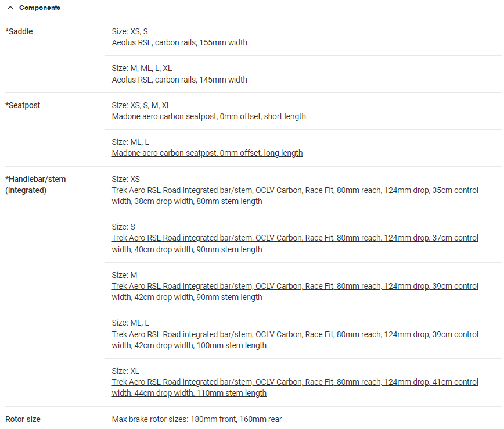
Task: Click the "Size: ML, L" seatpost size text
Action: point(130,142)
